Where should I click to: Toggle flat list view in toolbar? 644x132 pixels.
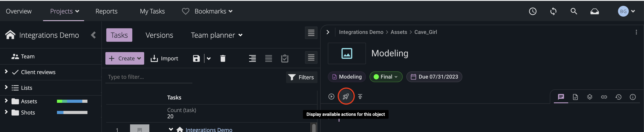tap(268, 58)
